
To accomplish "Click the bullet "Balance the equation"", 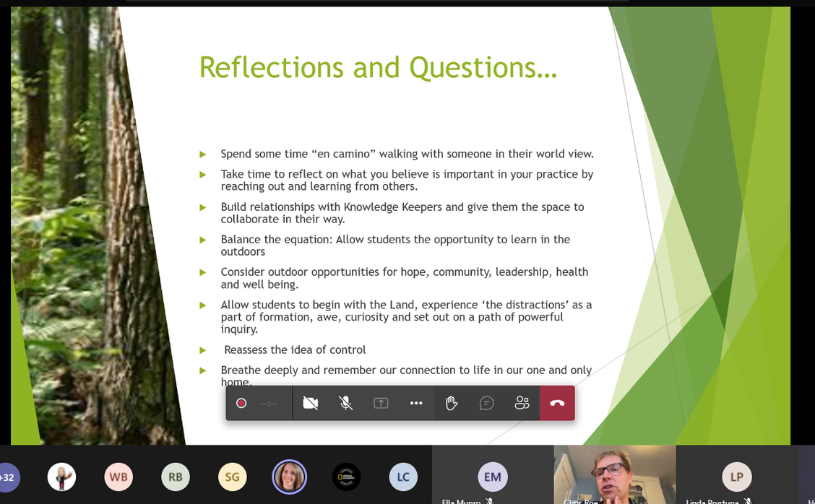I will tap(395, 246).
